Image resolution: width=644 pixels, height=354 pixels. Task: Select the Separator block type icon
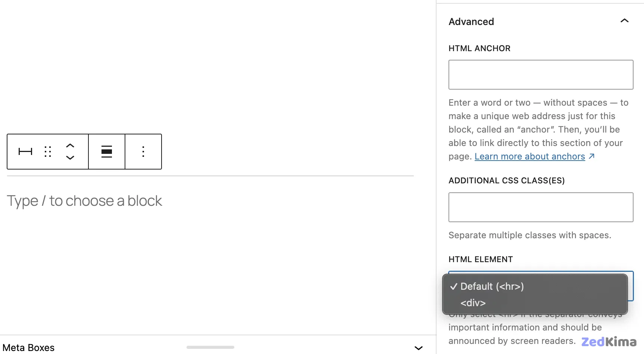tap(25, 152)
